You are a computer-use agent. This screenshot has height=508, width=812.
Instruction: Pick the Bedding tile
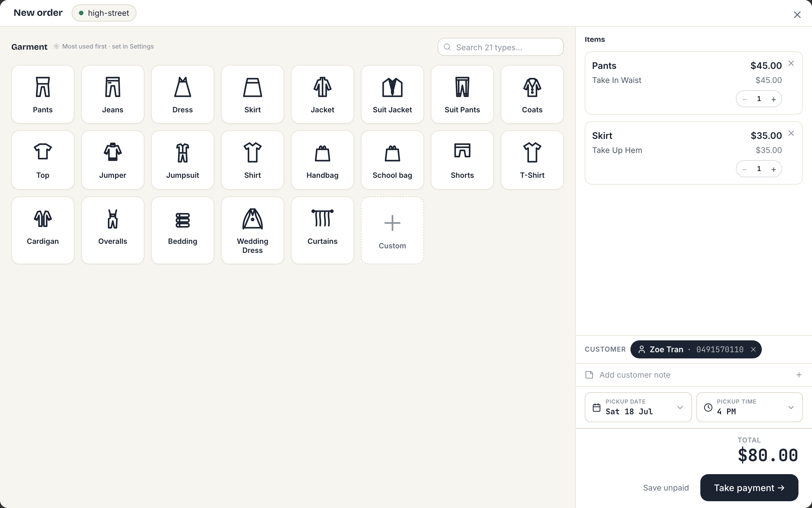pos(182,230)
